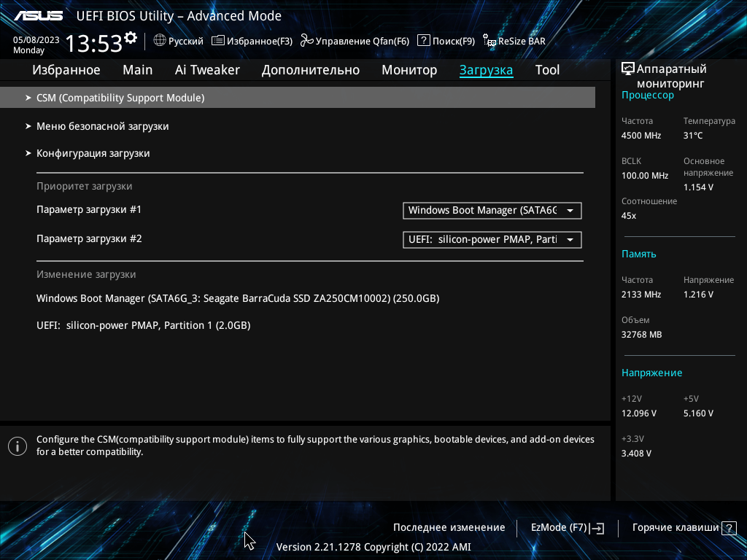Open Favorites via Избранное(F3) icon
This screenshot has width=747, height=560.
point(218,41)
